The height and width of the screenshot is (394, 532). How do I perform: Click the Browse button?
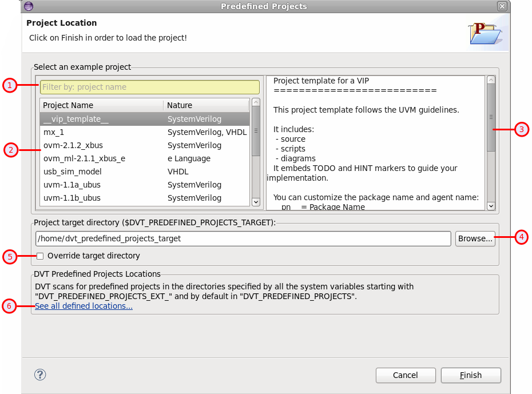[475, 239]
